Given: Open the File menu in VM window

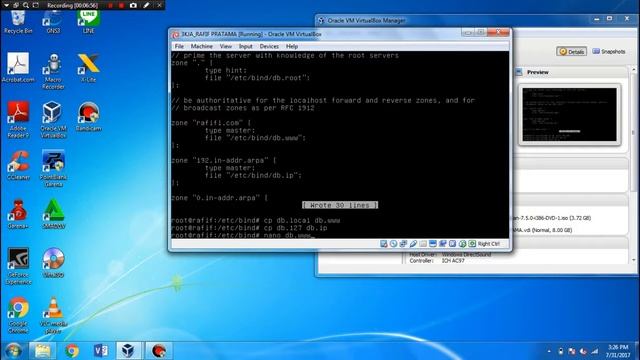Looking at the screenshot, I should tap(179, 46).
